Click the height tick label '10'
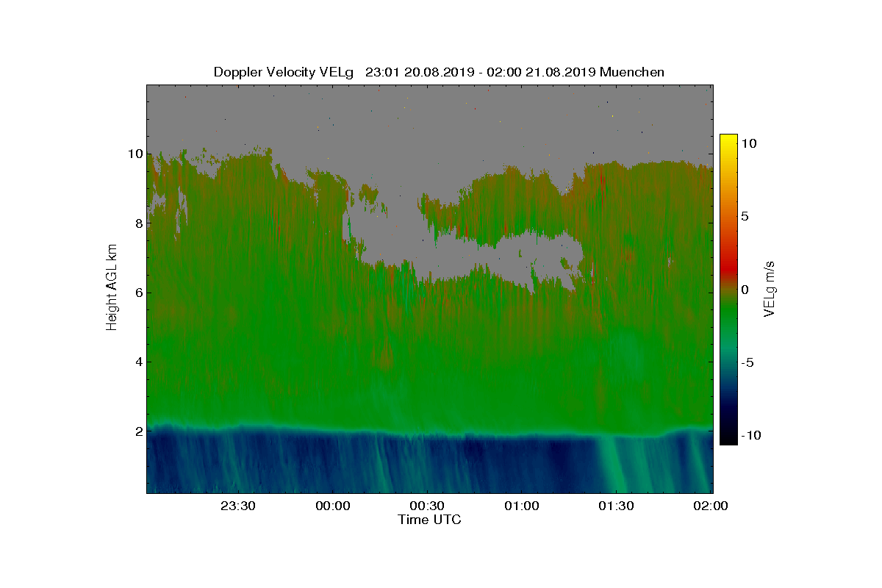882x588 pixels. (x=135, y=154)
